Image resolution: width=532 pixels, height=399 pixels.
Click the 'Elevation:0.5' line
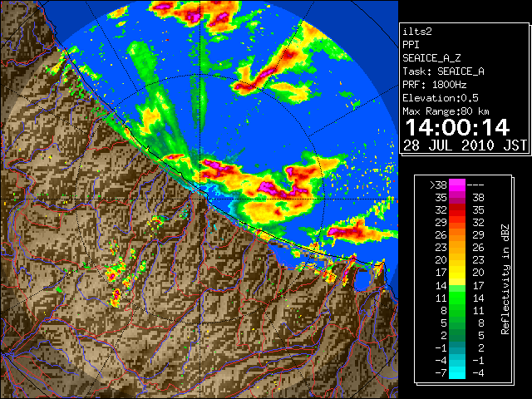(x=441, y=98)
